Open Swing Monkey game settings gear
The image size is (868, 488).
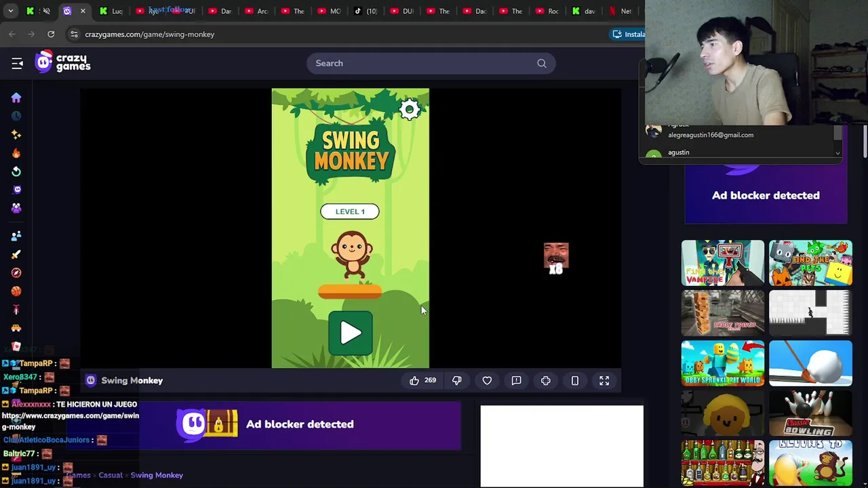point(409,110)
